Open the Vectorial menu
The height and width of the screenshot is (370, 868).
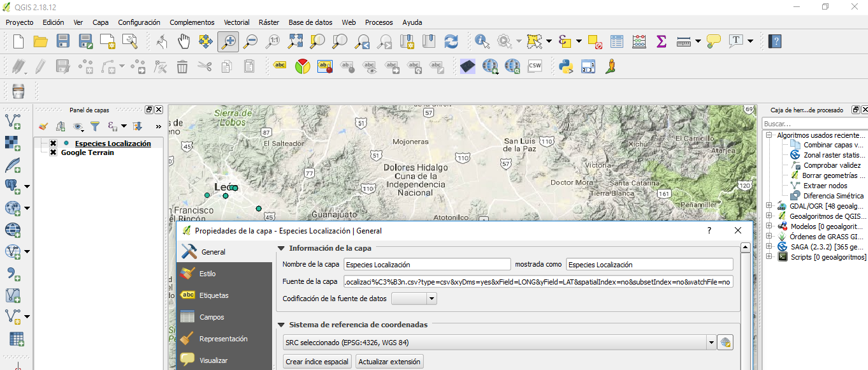[x=236, y=22]
